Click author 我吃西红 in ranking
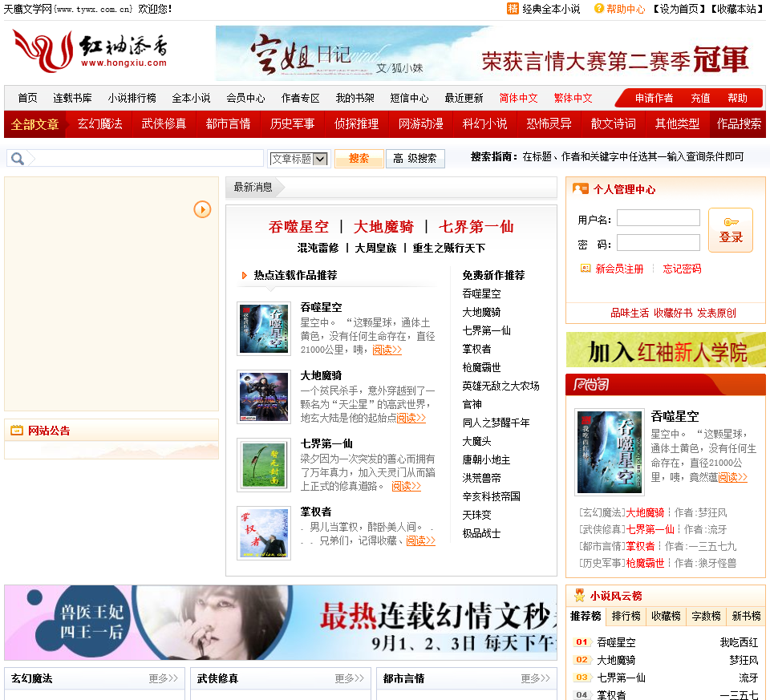The image size is (770, 700). 739,642
